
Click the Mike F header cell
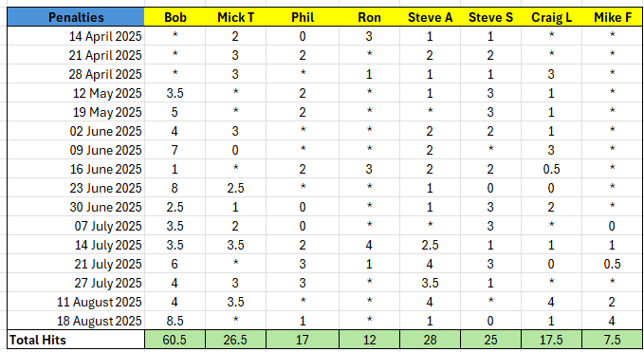coord(613,17)
